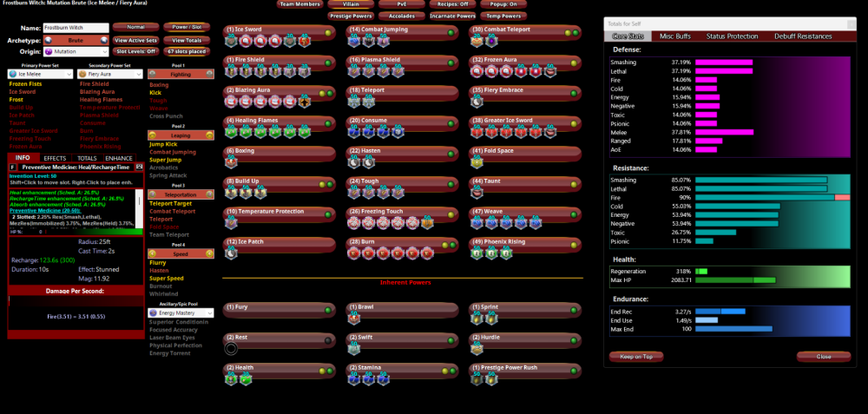Click the empty enhancement slot under Rest
The image size is (868, 414).
coord(231,349)
